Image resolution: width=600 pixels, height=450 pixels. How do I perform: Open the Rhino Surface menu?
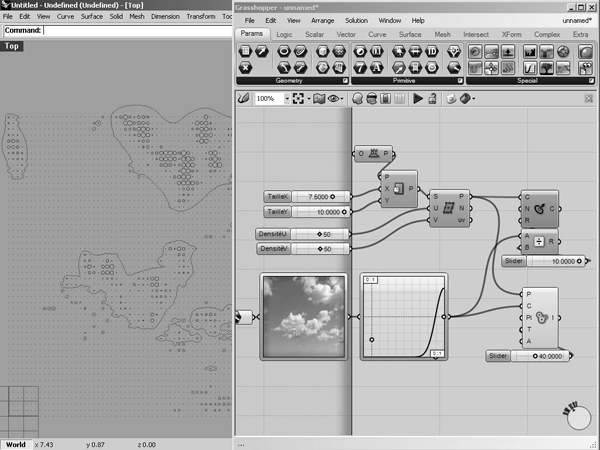[92, 16]
